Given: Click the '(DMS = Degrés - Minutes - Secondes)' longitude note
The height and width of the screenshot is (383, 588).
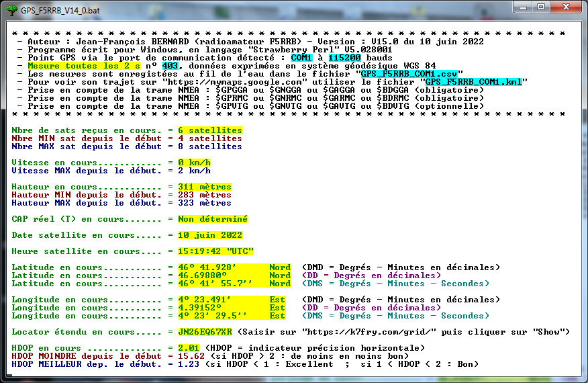Looking at the screenshot, I should [395, 316].
